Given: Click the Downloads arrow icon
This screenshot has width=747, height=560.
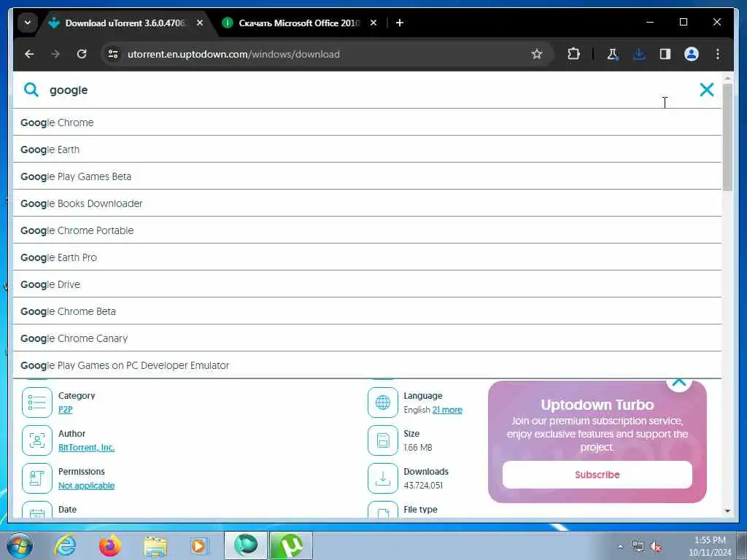Looking at the screenshot, I should coord(382,478).
